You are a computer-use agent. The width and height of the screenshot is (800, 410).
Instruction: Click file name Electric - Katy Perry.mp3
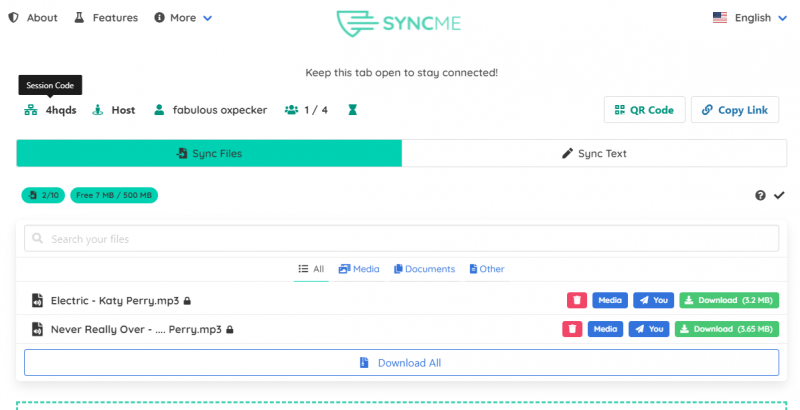pyautogui.click(x=115, y=301)
